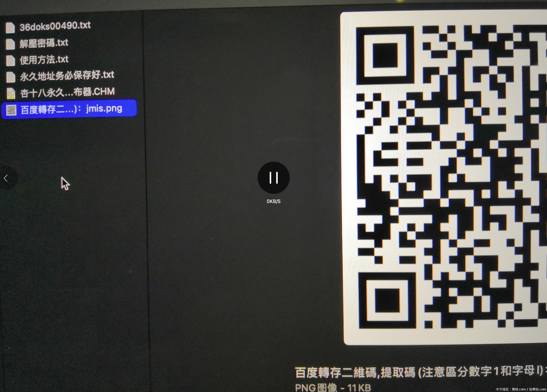
Task: Select the icon beside 永久地址务必保存好.txt
Action: click(x=11, y=76)
